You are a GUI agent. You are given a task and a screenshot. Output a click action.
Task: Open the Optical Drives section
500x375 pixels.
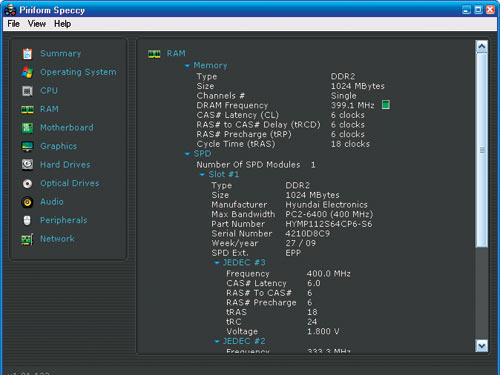(70, 183)
